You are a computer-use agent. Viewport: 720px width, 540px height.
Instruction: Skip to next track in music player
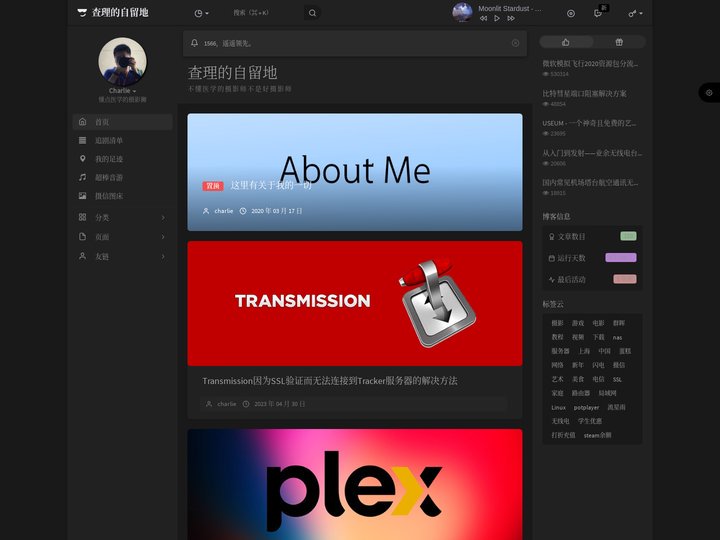pyautogui.click(x=511, y=18)
